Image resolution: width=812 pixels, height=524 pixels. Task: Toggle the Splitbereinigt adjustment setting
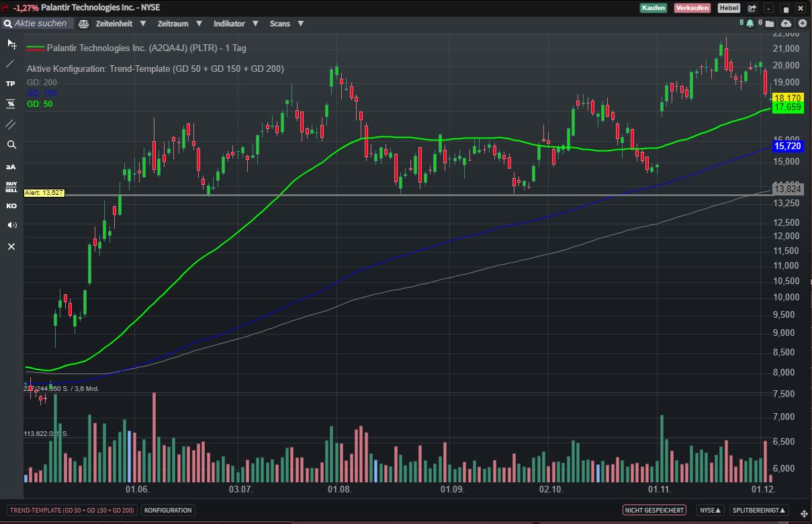(x=759, y=511)
